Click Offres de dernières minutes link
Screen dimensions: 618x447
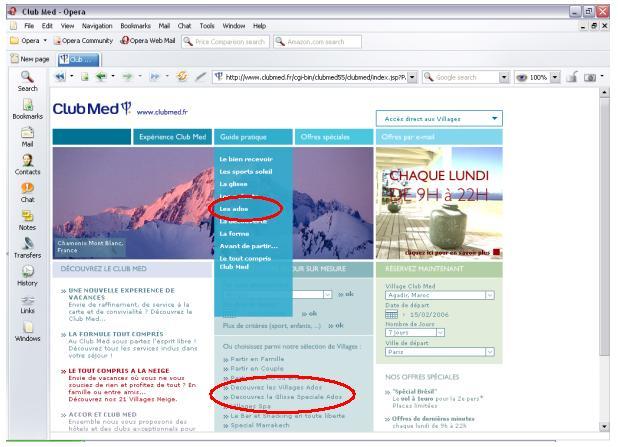(433, 419)
